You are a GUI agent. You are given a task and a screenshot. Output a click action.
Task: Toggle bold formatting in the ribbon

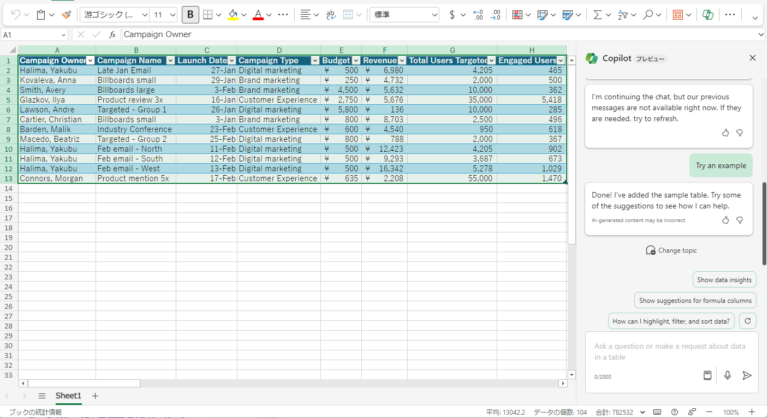190,15
